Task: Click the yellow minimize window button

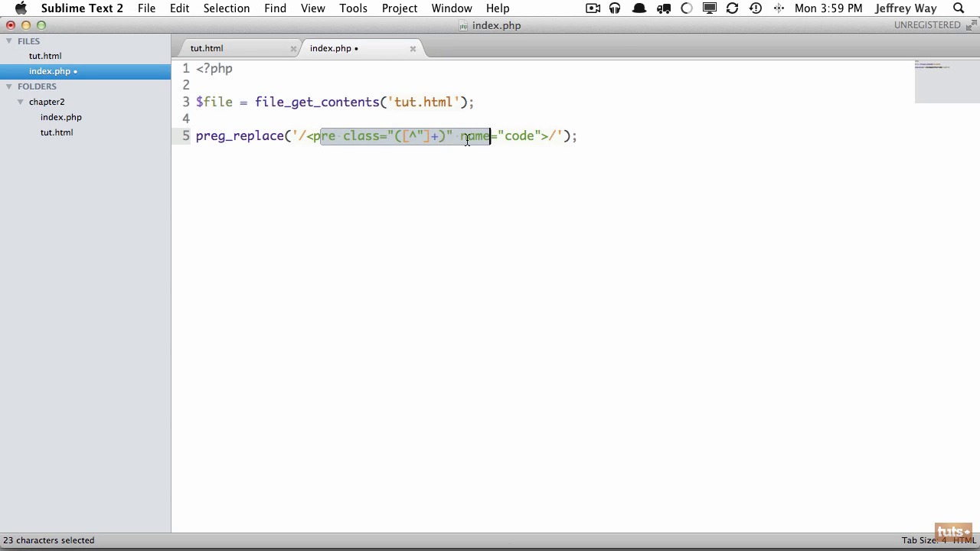Action: click(x=26, y=25)
